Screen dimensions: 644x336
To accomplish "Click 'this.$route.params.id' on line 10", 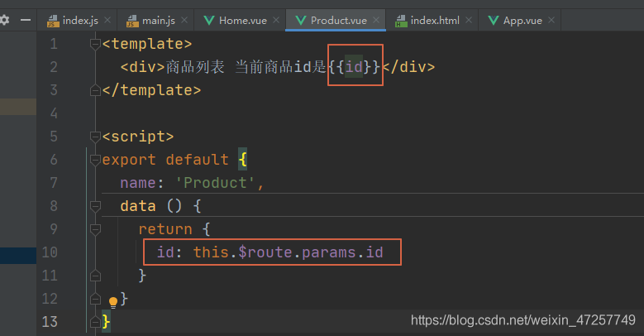I will 289,252.
